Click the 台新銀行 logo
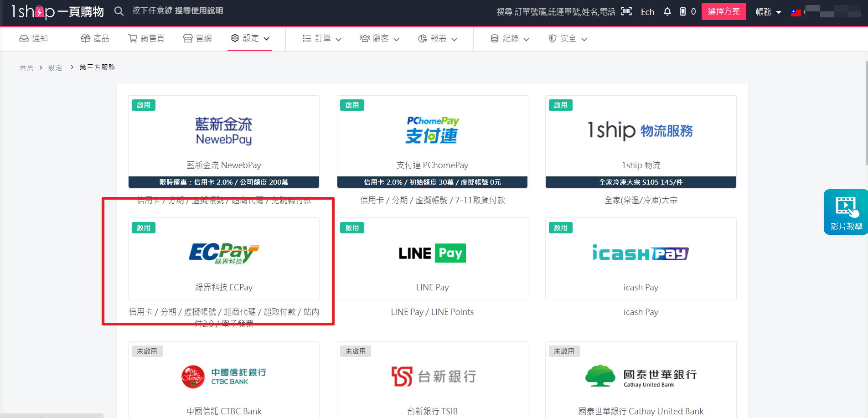Image resolution: width=868 pixels, height=418 pixels. [x=434, y=377]
